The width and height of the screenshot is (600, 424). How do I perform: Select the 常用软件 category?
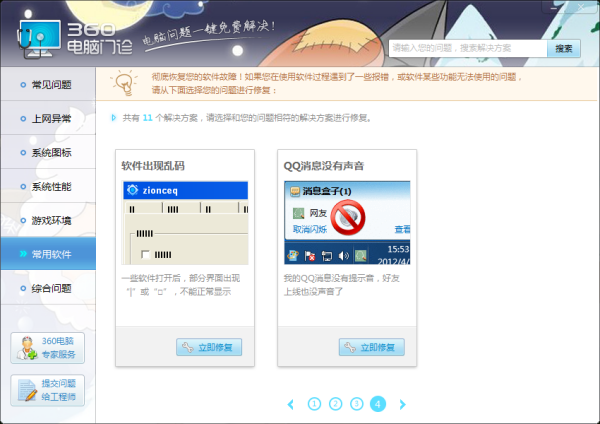coord(48,254)
